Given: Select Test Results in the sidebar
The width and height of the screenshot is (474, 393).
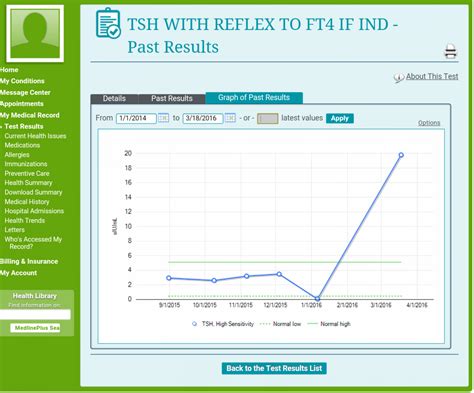Looking at the screenshot, I should click(x=24, y=126).
